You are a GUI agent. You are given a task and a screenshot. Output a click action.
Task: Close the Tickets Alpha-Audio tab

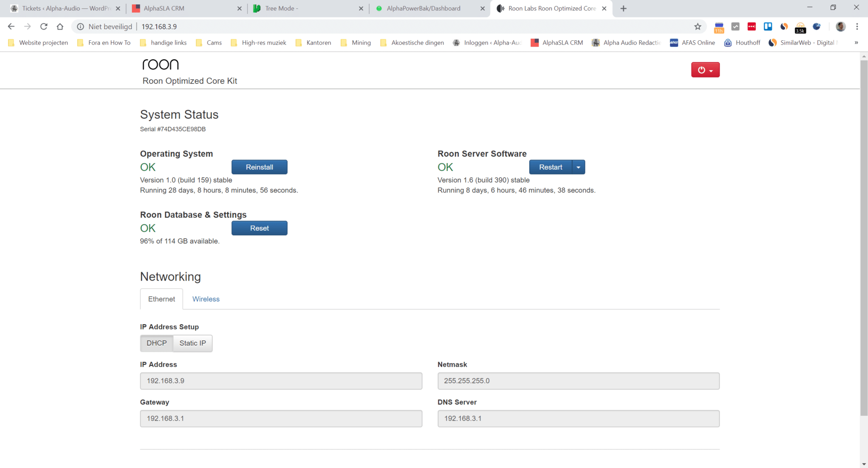[x=118, y=8]
